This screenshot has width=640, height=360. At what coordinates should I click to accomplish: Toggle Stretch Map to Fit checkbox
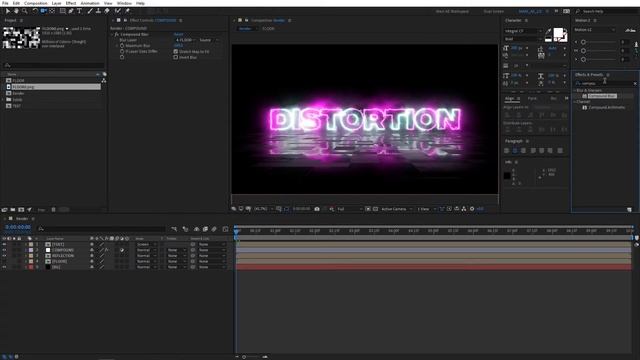click(x=176, y=52)
